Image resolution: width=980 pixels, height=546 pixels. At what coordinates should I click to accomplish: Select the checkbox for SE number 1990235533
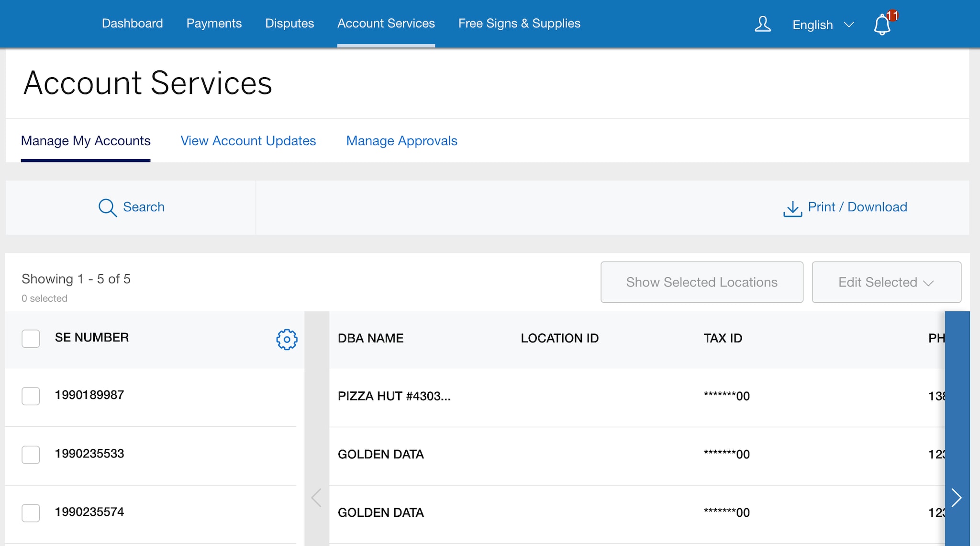tap(31, 455)
